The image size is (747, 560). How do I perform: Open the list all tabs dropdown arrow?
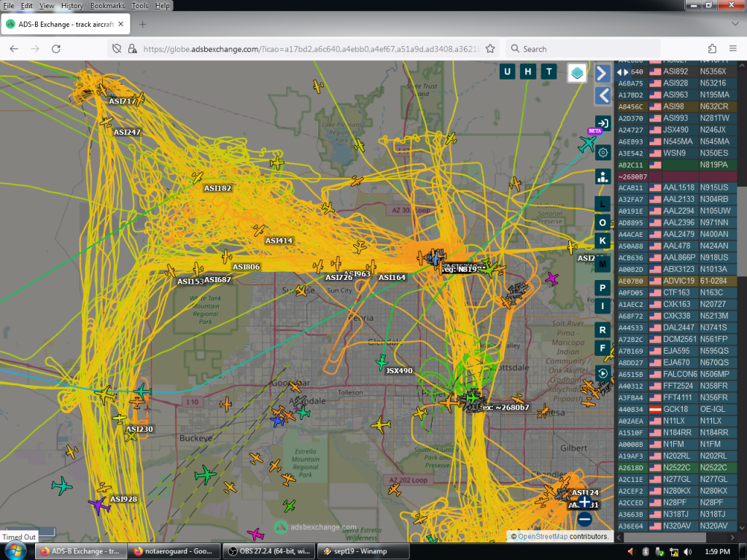point(735,24)
